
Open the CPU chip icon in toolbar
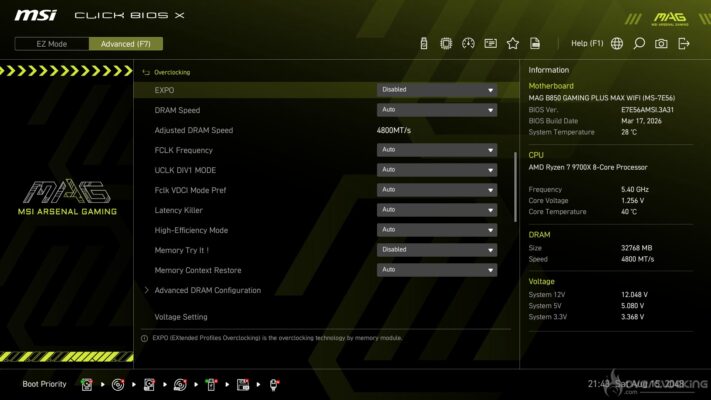click(x=446, y=44)
